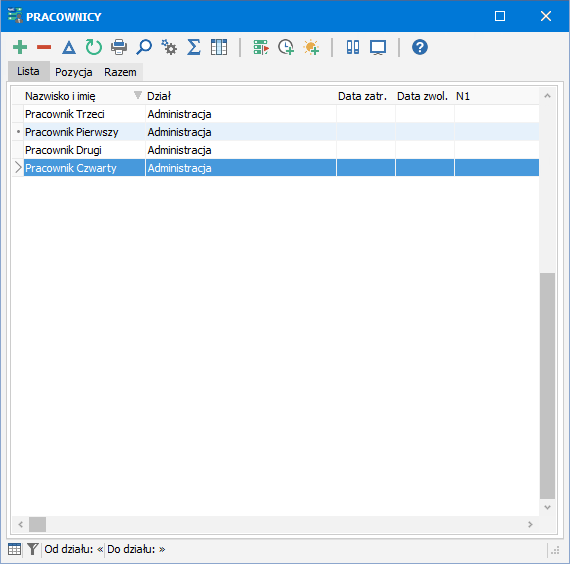This screenshot has height=564, width=570.
Task: Select the Pracownik Trzeci row
Action: [x=276, y=114]
